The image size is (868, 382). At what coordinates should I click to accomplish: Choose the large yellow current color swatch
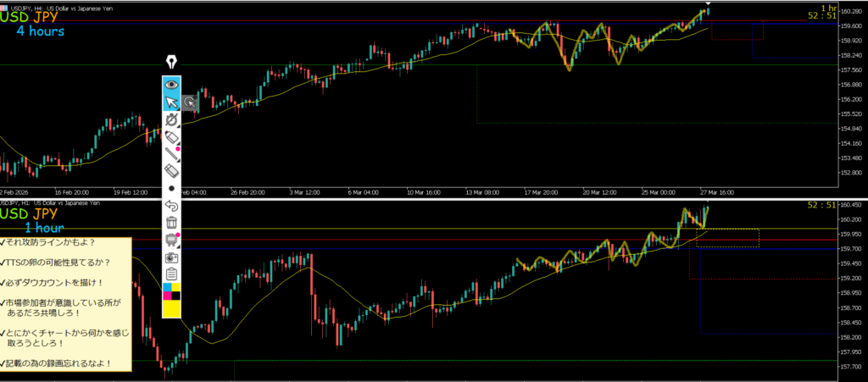coord(171,309)
